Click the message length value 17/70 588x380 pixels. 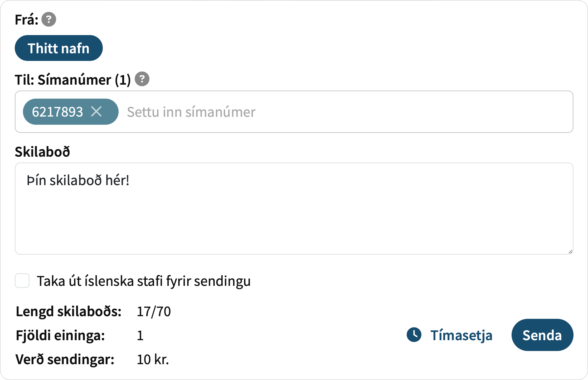click(x=154, y=311)
